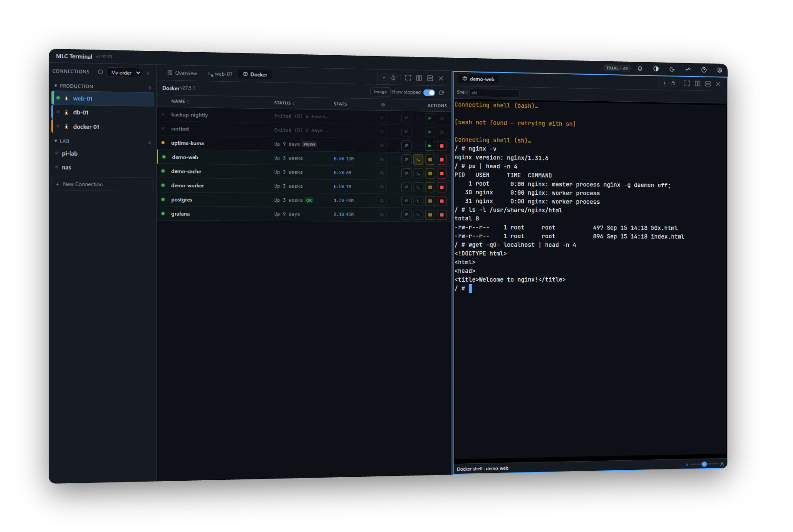Viewport: 793px width, 532px height.
Task: Lock the demo-web pane
Action: pyautogui.click(x=673, y=83)
